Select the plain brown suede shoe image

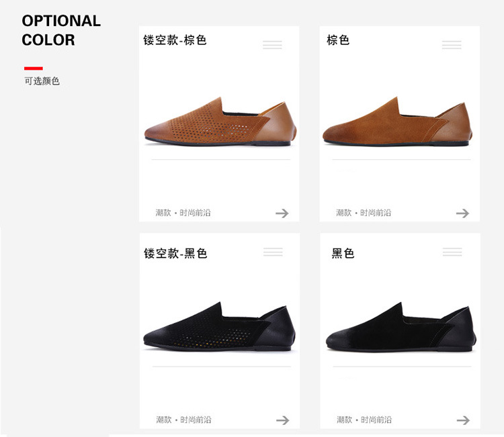click(398, 122)
